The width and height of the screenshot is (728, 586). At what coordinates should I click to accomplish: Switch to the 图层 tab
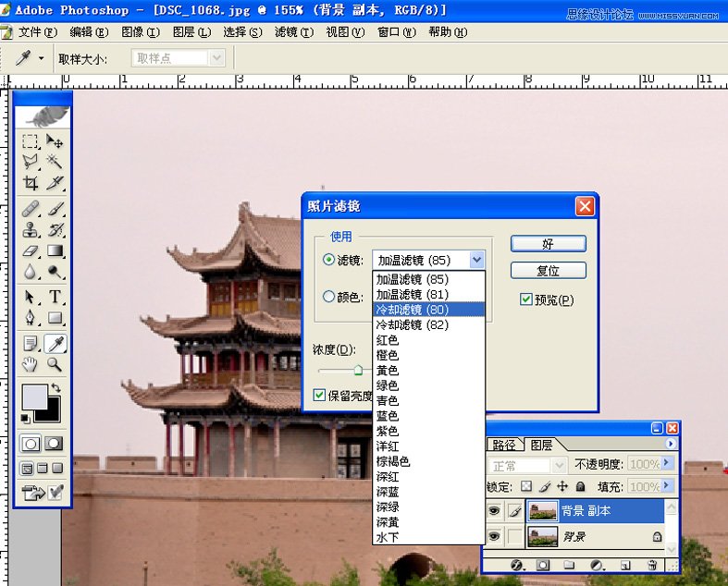541,445
